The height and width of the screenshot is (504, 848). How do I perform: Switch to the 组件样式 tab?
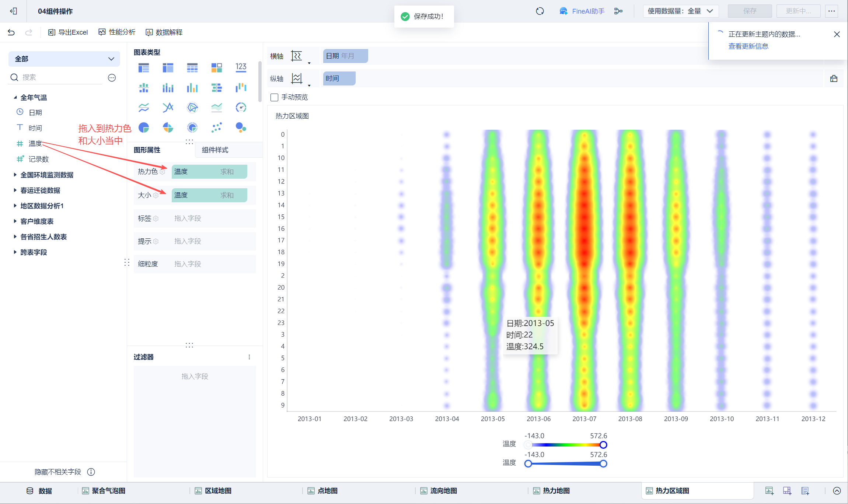click(215, 150)
